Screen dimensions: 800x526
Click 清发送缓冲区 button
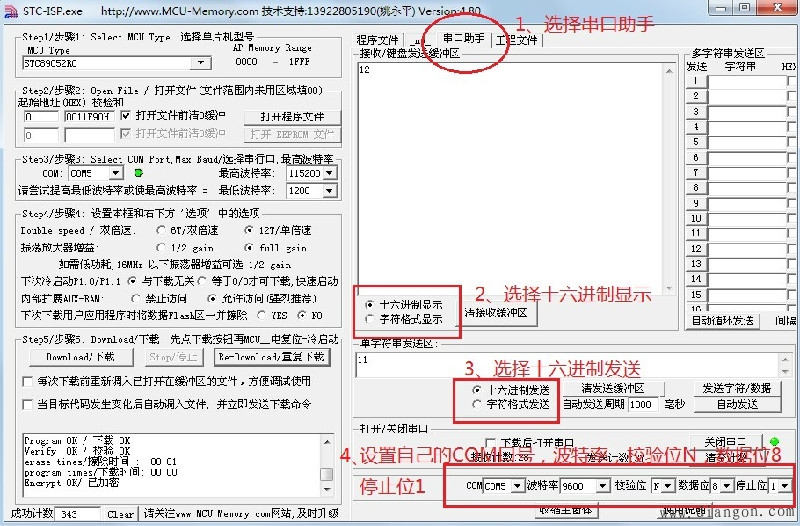tap(612, 388)
